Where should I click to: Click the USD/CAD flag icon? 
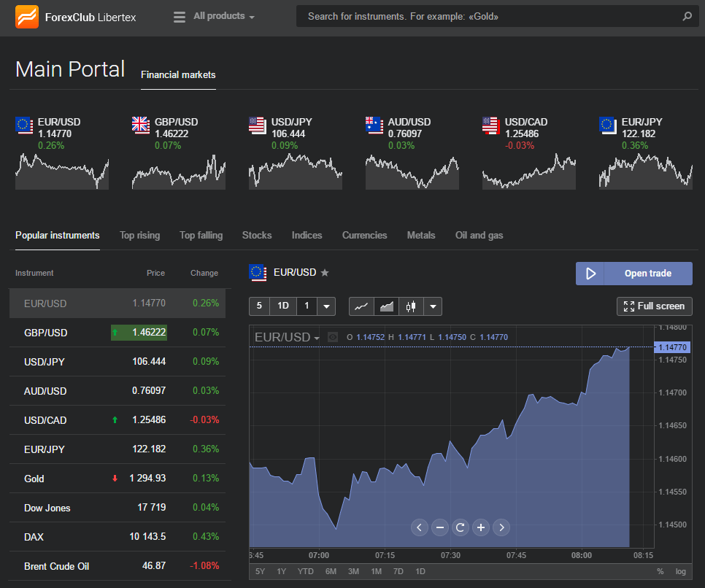491,125
